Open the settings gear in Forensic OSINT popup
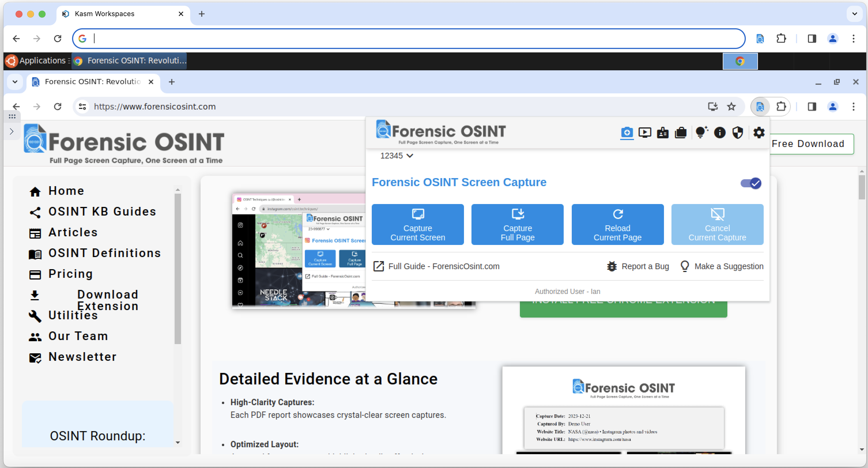This screenshot has width=868, height=468. 758,132
